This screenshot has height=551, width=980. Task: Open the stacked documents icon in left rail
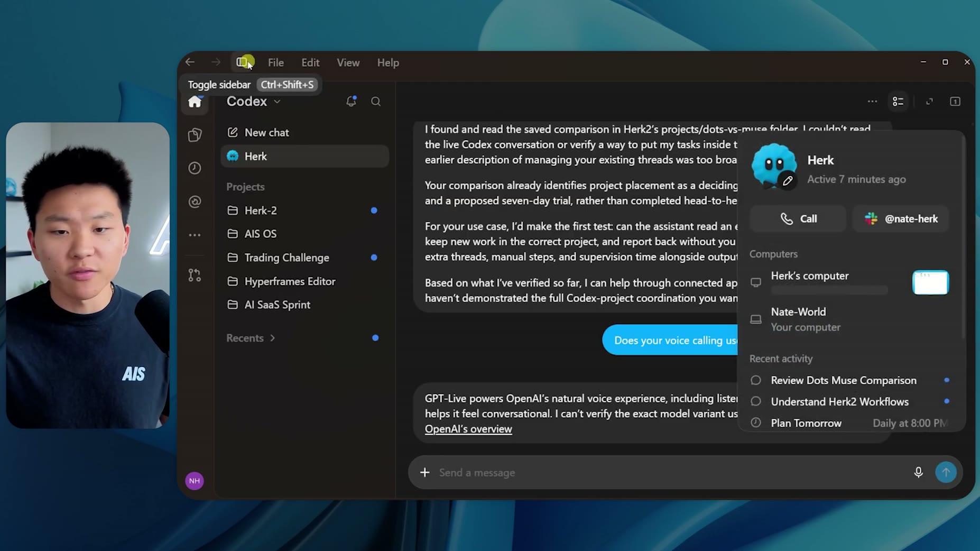click(x=195, y=135)
